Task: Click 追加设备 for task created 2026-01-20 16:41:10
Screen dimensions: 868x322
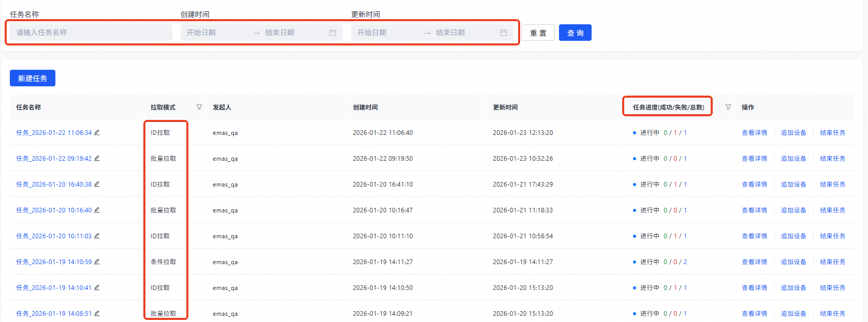Action: 793,185
